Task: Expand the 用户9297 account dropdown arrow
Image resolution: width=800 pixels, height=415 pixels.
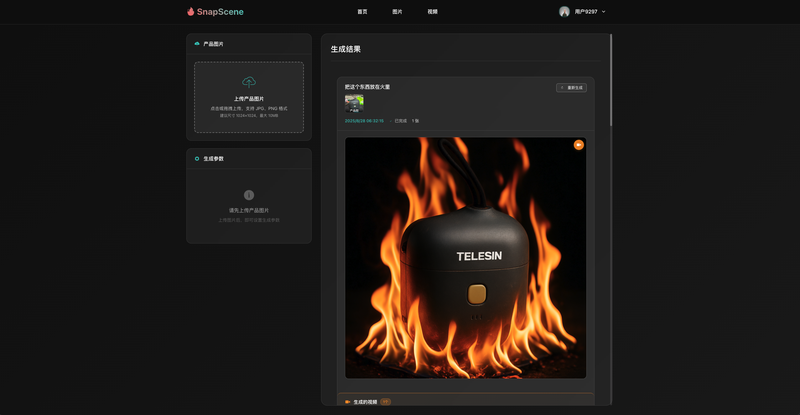Action: (x=604, y=12)
